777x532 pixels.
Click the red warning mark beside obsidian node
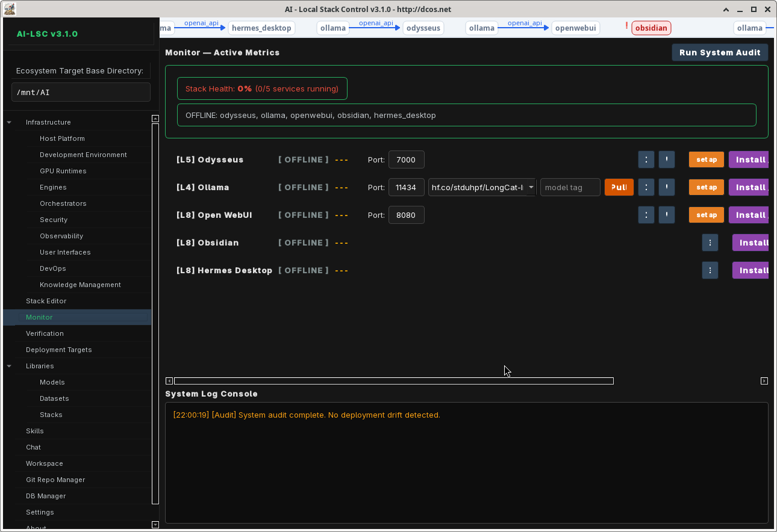coord(626,26)
